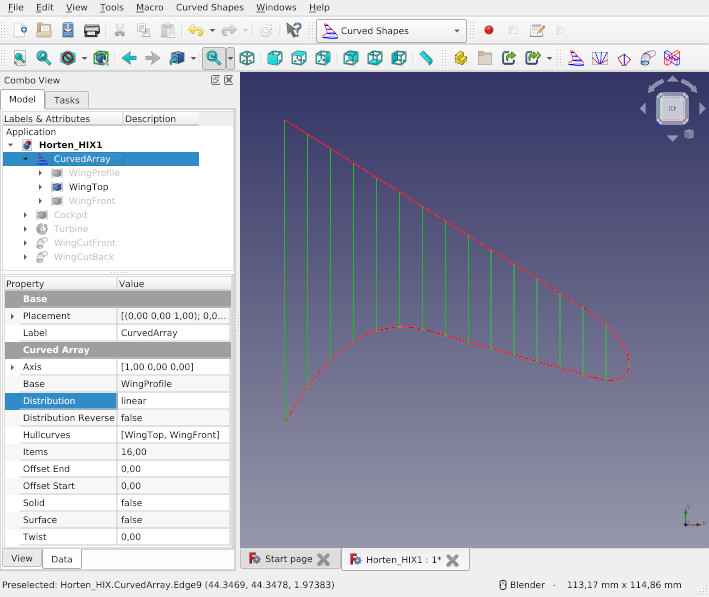This screenshot has width=709, height=597.
Task: Open the Macro menu
Action: (x=150, y=7)
